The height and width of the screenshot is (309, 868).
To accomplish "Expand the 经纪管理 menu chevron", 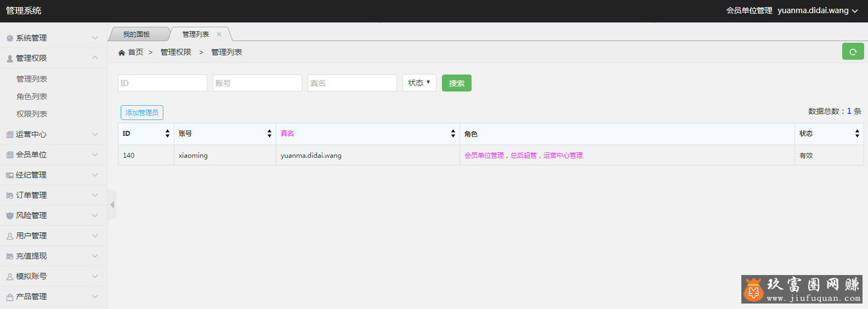I will point(95,175).
